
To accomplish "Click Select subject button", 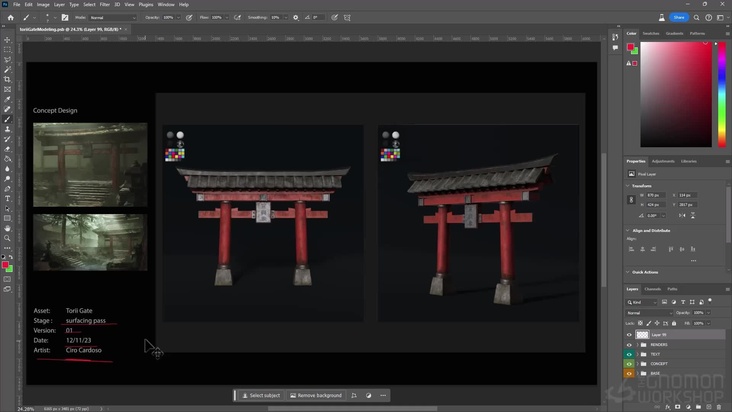I will (261, 395).
